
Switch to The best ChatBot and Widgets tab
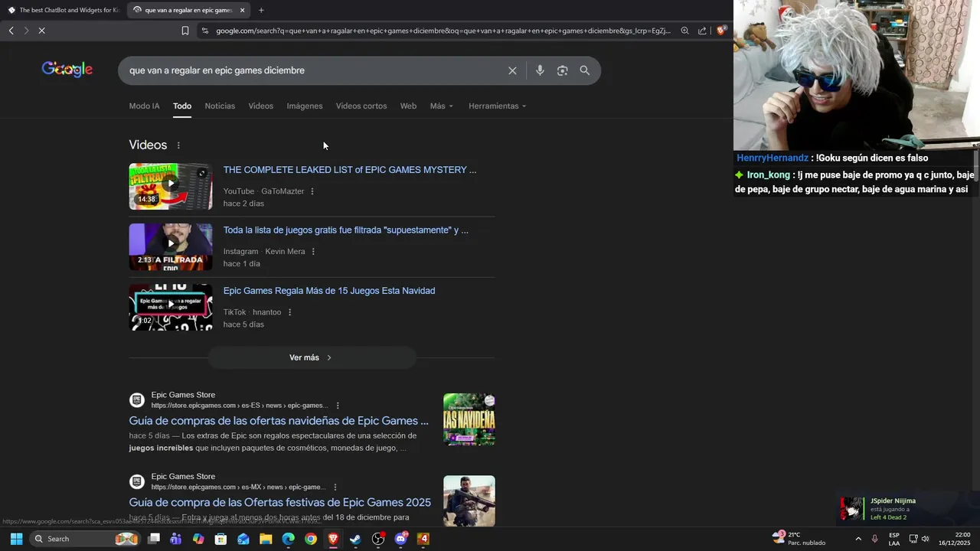tap(63, 10)
